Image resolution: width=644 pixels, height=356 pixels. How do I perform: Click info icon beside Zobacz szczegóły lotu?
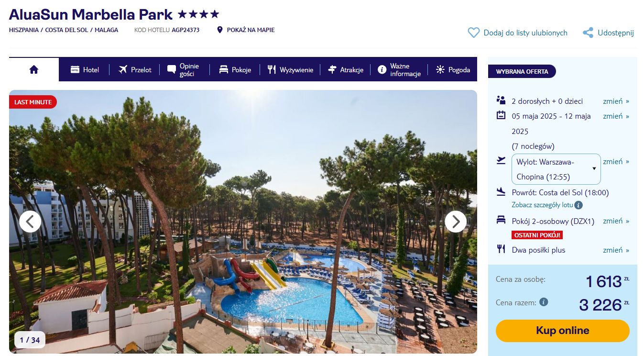click(579, 205)
